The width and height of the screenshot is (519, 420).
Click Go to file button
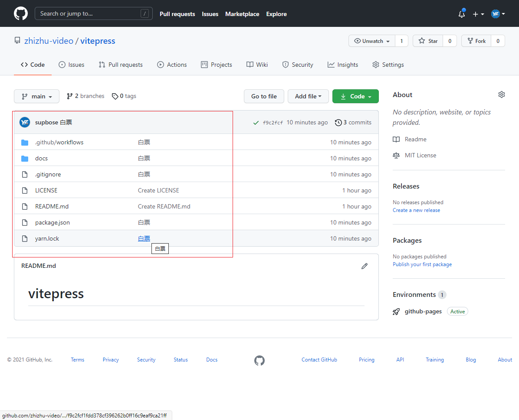click(264, 96)
